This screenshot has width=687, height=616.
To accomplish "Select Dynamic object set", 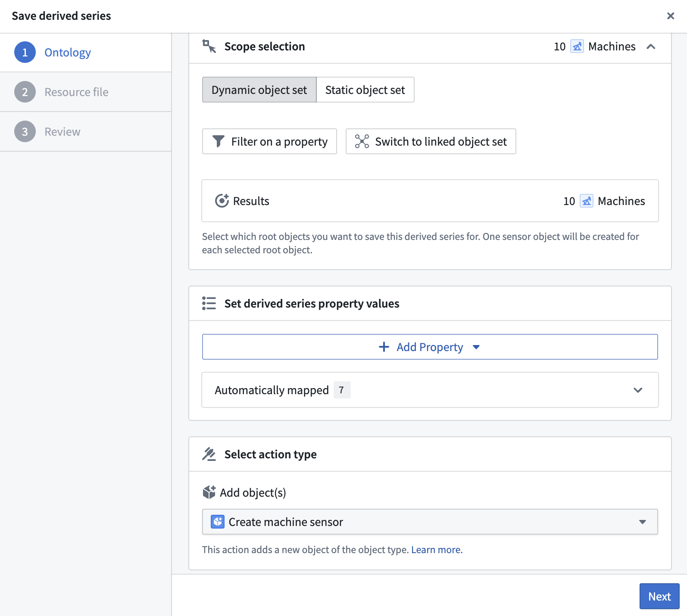I will tap(259, 90).
